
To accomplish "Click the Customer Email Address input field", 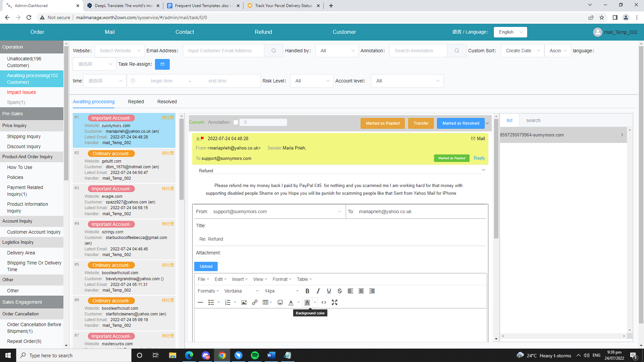I will point(224,51).
